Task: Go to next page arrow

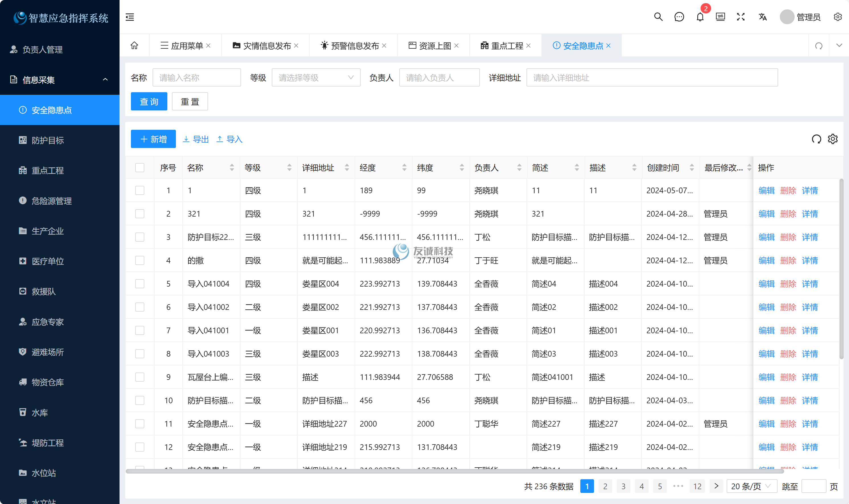Action: pos(716,486)
